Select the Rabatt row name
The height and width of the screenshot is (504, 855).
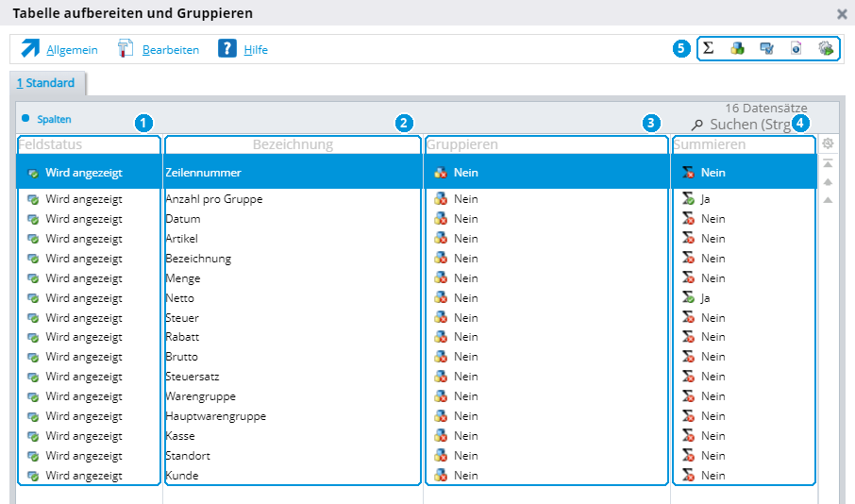[182, 337]
